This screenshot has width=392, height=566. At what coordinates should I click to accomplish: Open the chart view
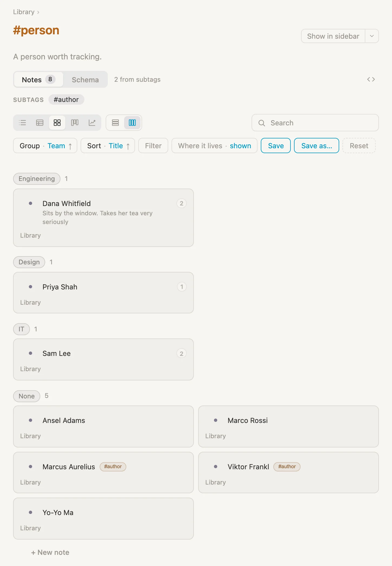coord(92,123)
